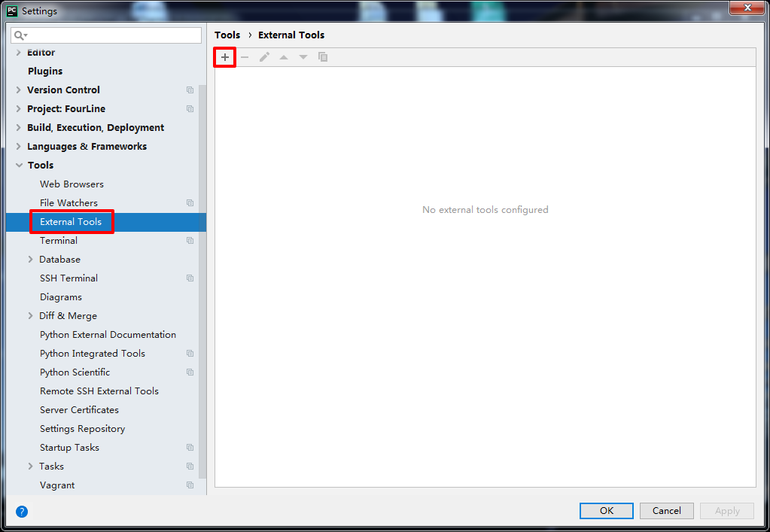Open help with the question mark icon
The height and width of the screenshot is (532, 770).
(x=22, y=512)
